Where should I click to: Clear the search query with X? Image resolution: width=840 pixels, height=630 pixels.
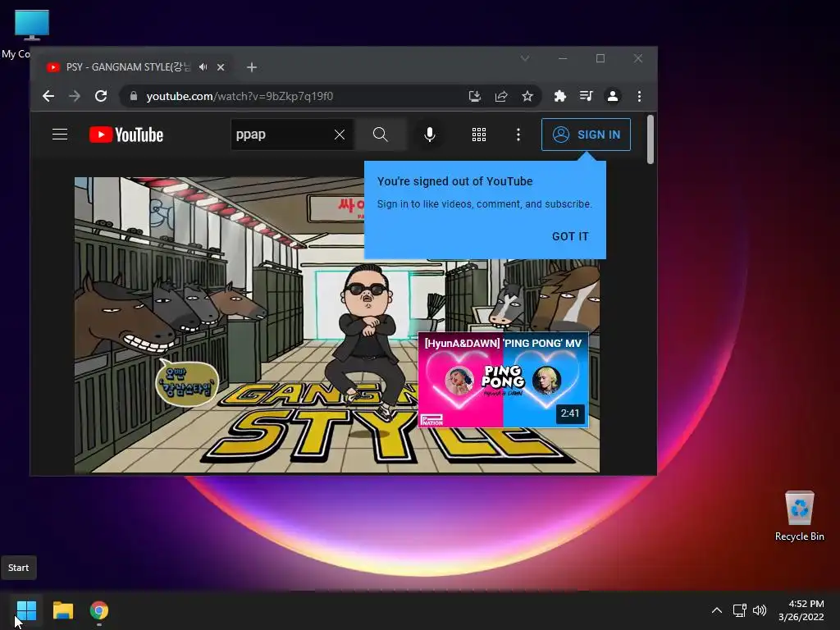pos(340,135)
